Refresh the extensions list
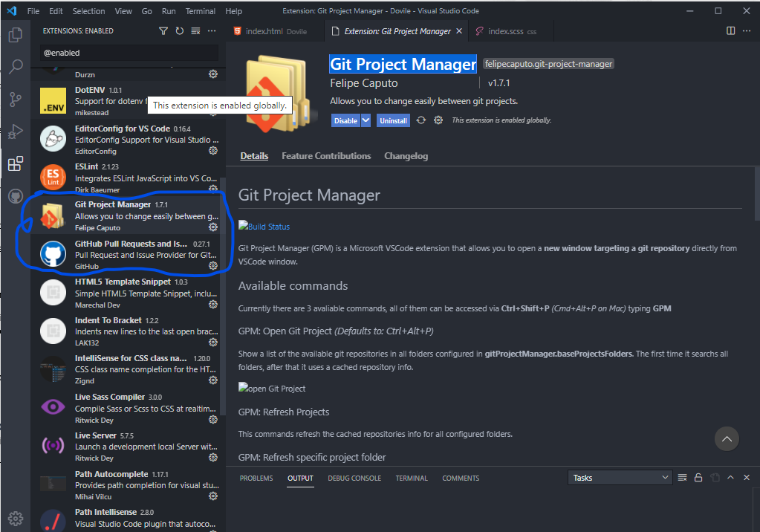Screen dimensions: 760x532 pyautogui.click(x=179, y=31)
